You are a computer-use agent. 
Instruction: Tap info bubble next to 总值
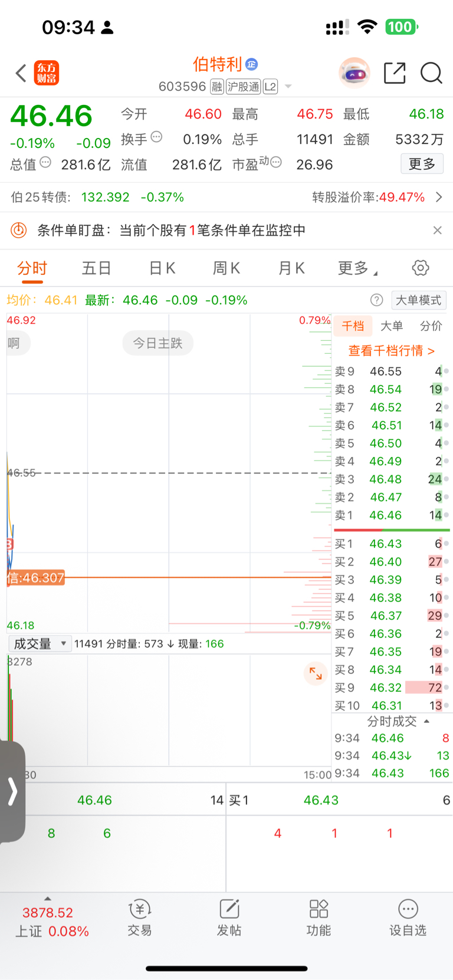[45, 162]
